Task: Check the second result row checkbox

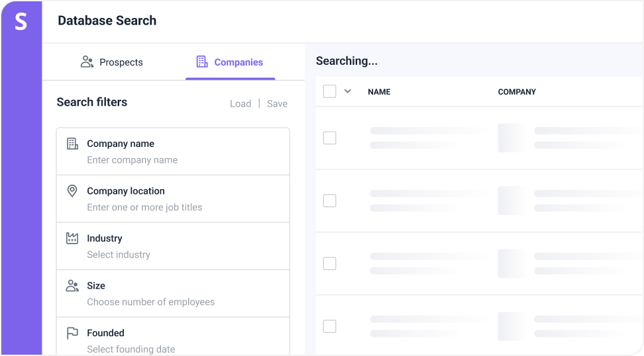Action: click(329, 200)
